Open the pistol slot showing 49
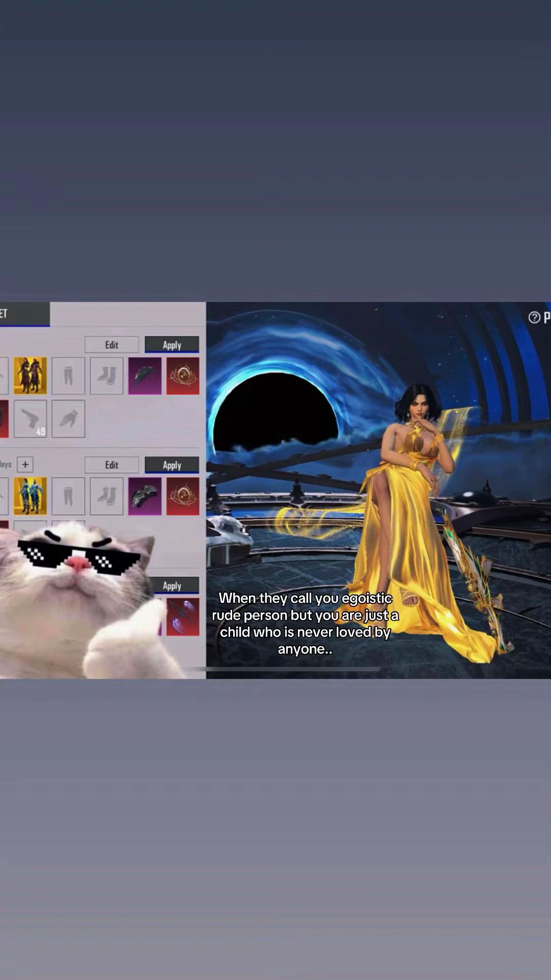The width and height of the screenshot is (551, 980). pos(30,419)
